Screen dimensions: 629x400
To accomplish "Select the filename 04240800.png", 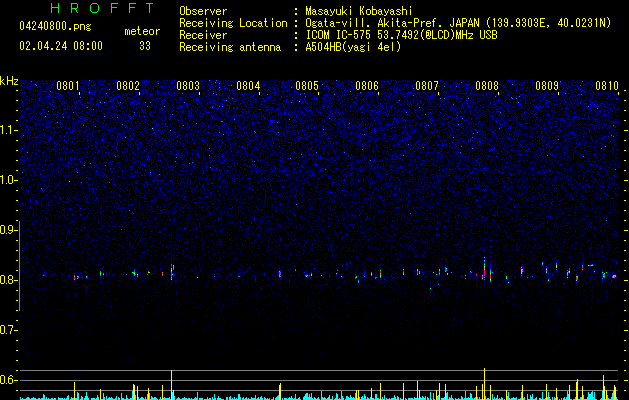I will [x=55, y=26].
